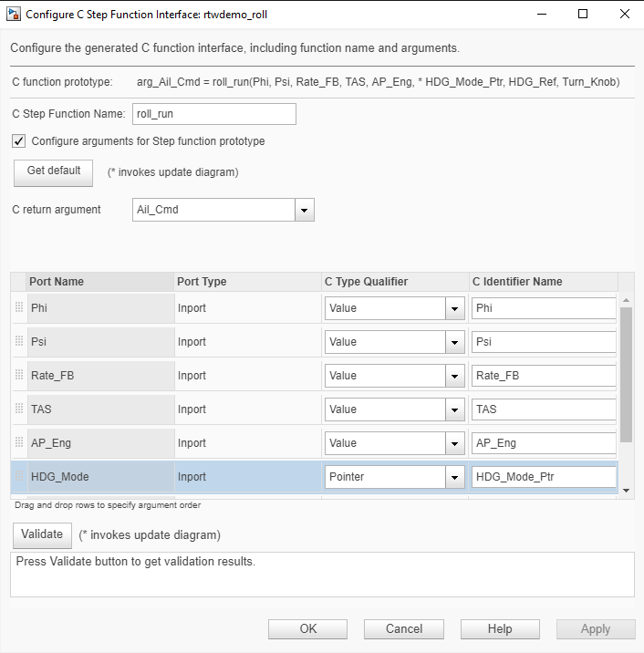Expand the C Type Qualifier dropdown for TAS

point(455,409)
